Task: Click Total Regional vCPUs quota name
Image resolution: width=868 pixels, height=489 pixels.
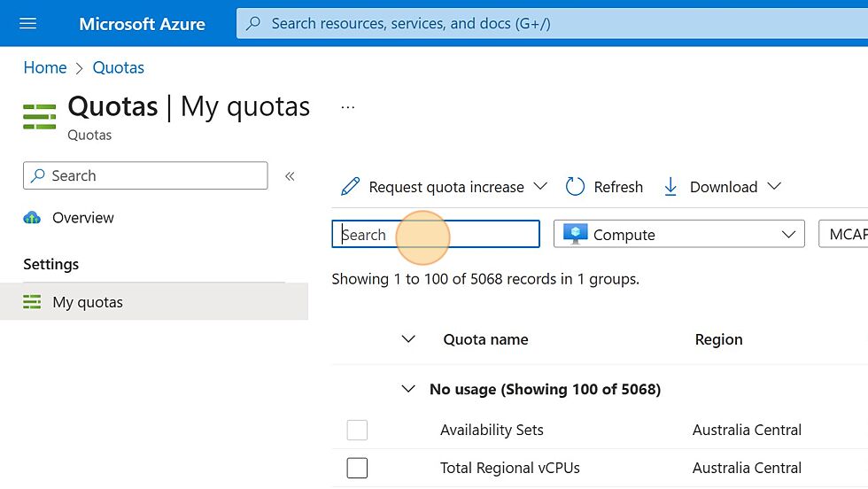Action: click(x=510, y=468)
